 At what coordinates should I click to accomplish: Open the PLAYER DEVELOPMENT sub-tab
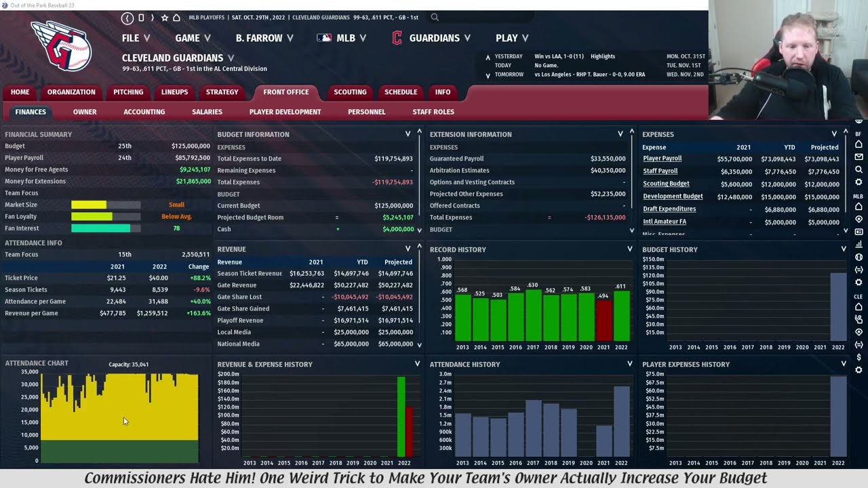click(x=285, y=112)
